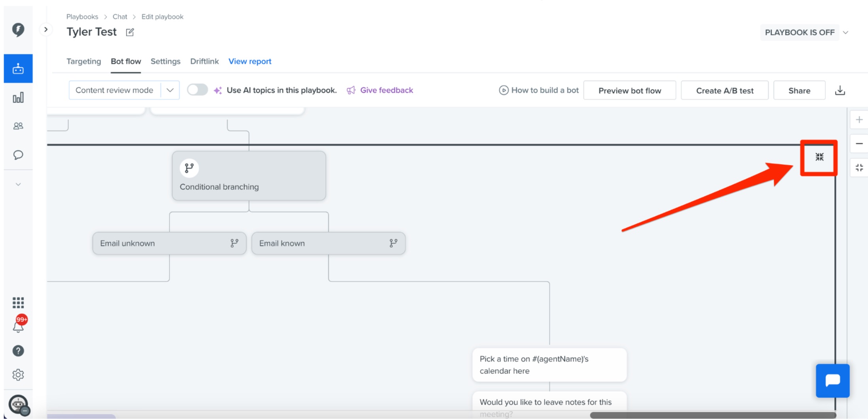
Task: Open the app grid launcher icon
Action: coord(18,303)
